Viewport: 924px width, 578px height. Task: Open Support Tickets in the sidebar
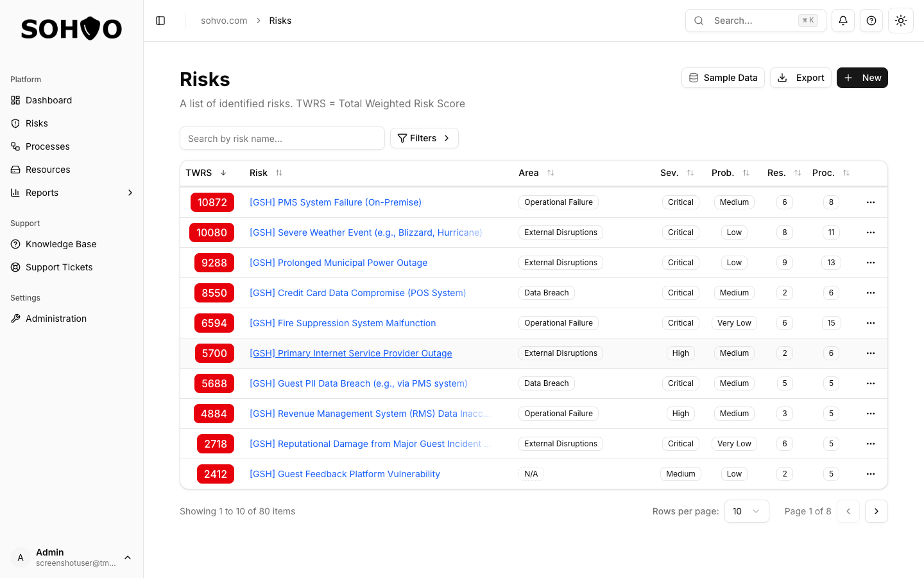71,267
